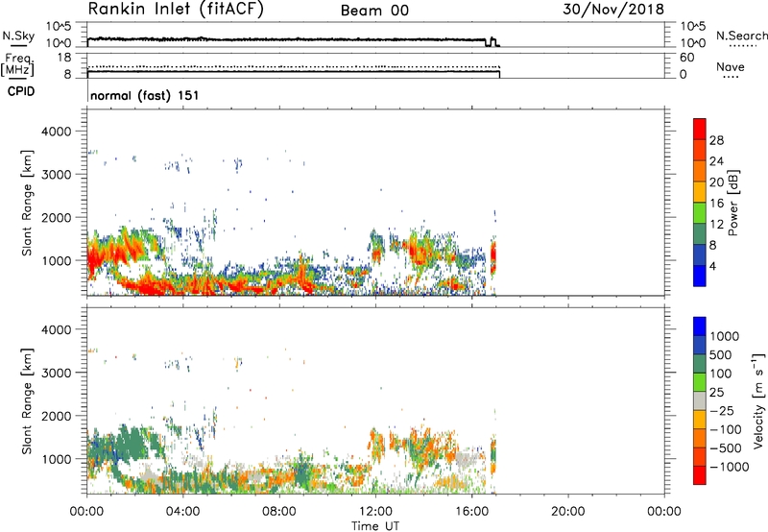Click the date '30/Nov/2018'
Screen dimensions: 768x532
point(613,10)
